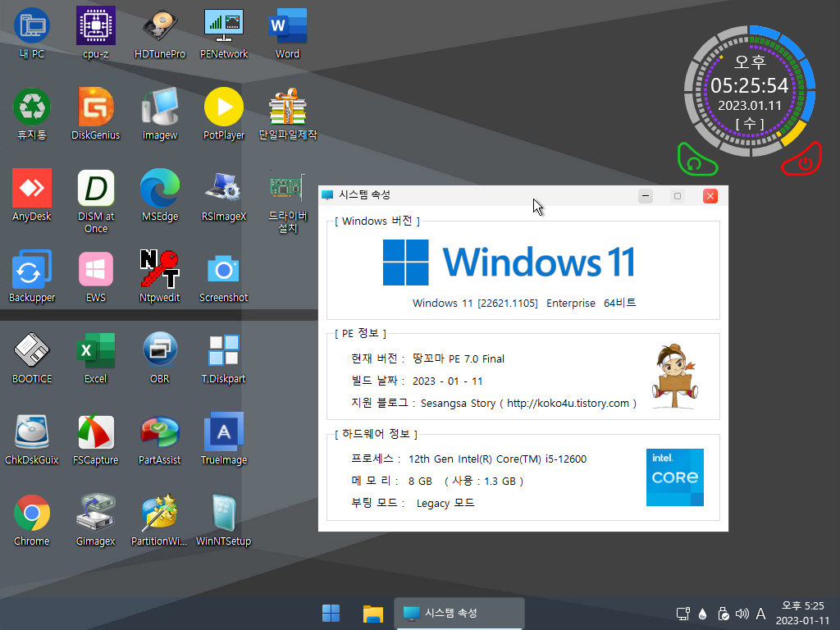Click the koko4u.tistory.com blog URL
The width and height of the screenshot is (840, 630).
point(568,403)
